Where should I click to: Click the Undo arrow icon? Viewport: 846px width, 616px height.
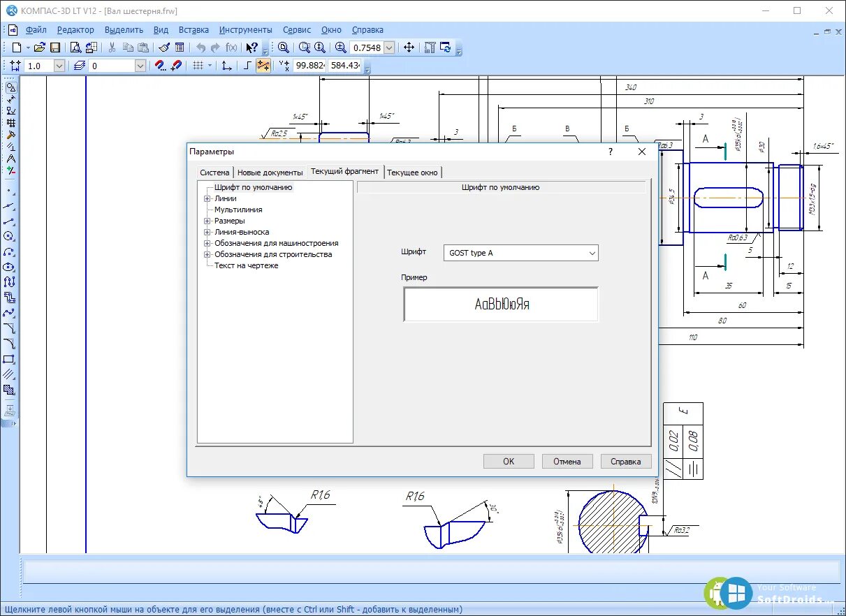pyautogui.click(x=200, y=47)
